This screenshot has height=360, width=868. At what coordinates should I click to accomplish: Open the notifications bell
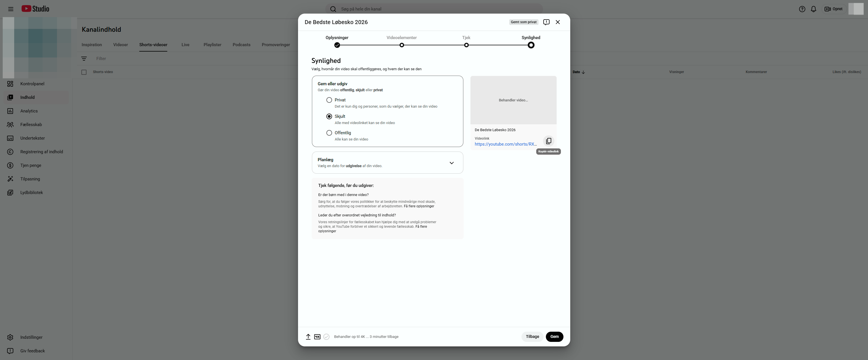click(813, 9)
